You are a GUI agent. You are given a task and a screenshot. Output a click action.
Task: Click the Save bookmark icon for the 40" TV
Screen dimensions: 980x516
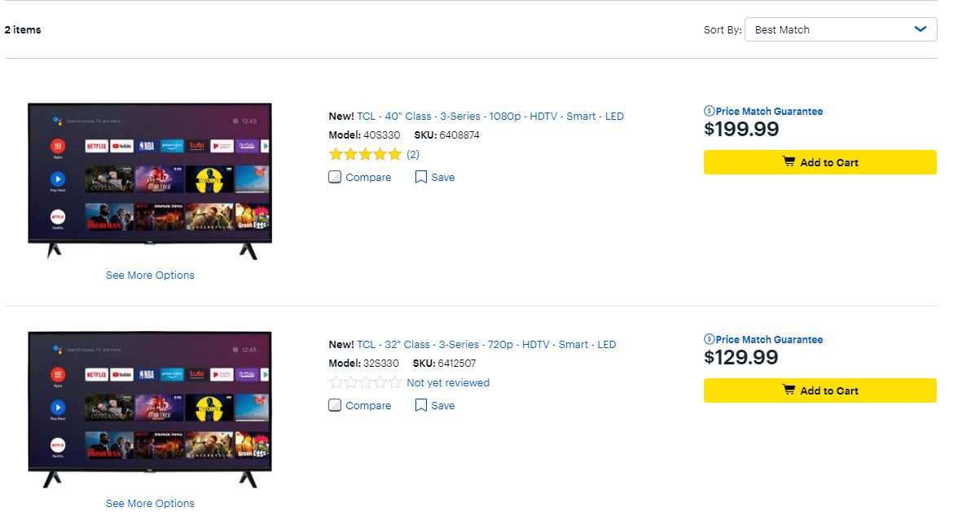(x=420, y=177)
